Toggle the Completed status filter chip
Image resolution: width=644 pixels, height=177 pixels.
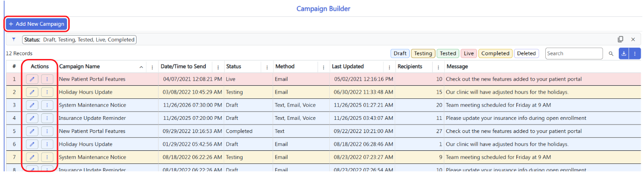(495, 53)
